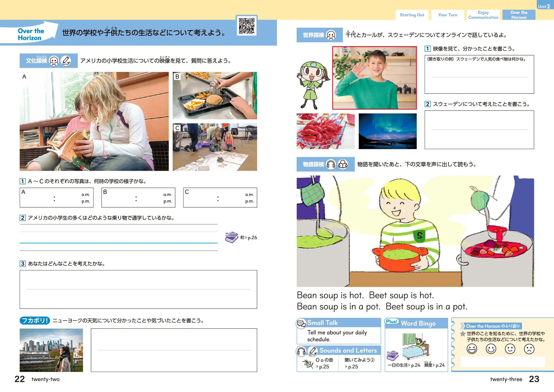This screenshot has height=392, width=554.
Task: Follow the 一日の生活 p.24 reference
Action: pos(404,365)
